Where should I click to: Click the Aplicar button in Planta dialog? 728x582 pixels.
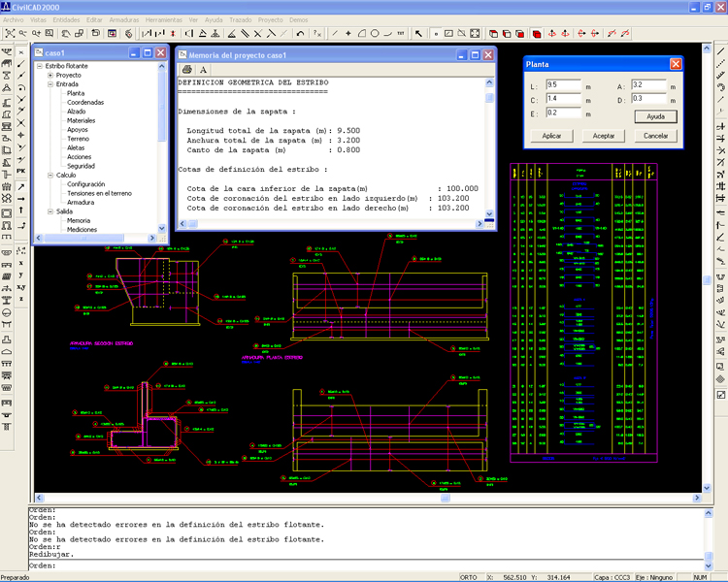(551, 136)
